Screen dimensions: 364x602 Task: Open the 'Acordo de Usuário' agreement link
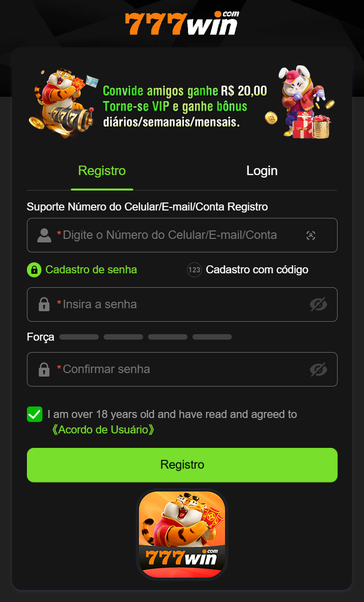[102, 429]
